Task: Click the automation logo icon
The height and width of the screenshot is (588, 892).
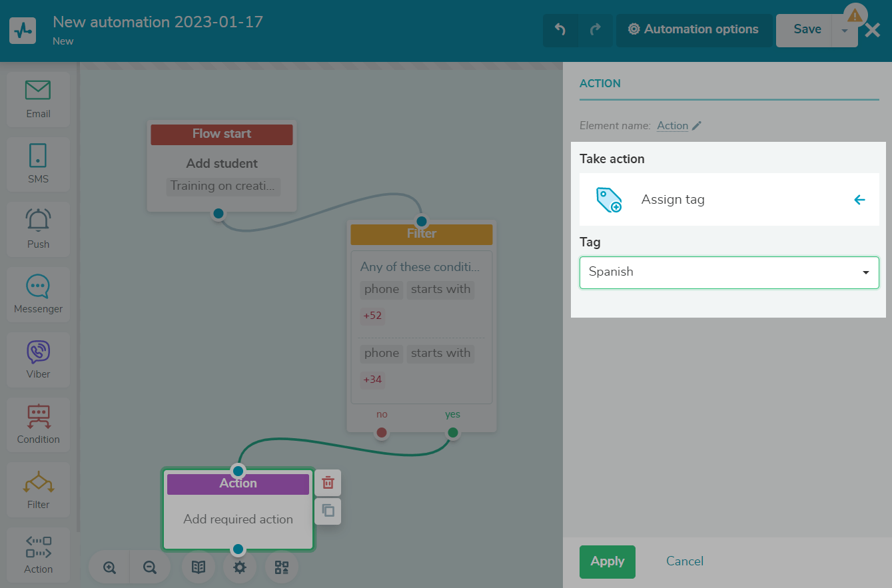Action: [x=23, y=31]
